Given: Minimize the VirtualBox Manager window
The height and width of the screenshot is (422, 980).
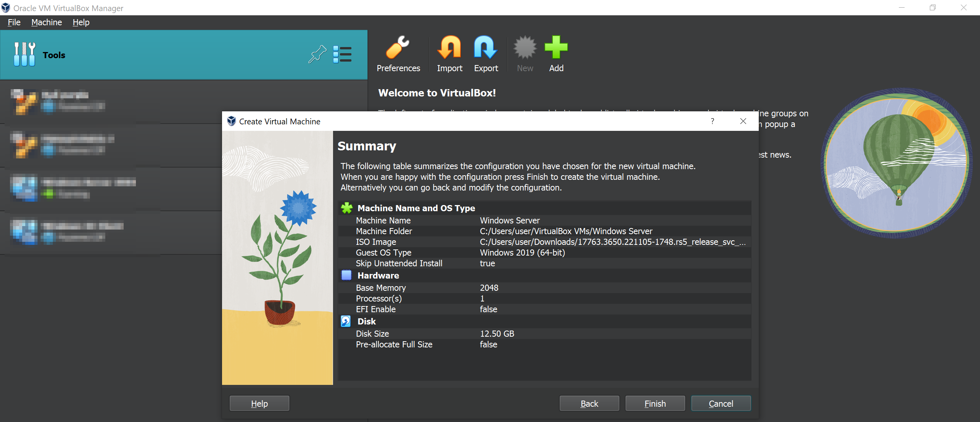Looking at the screenshot, I should click(x=902, y=8).
